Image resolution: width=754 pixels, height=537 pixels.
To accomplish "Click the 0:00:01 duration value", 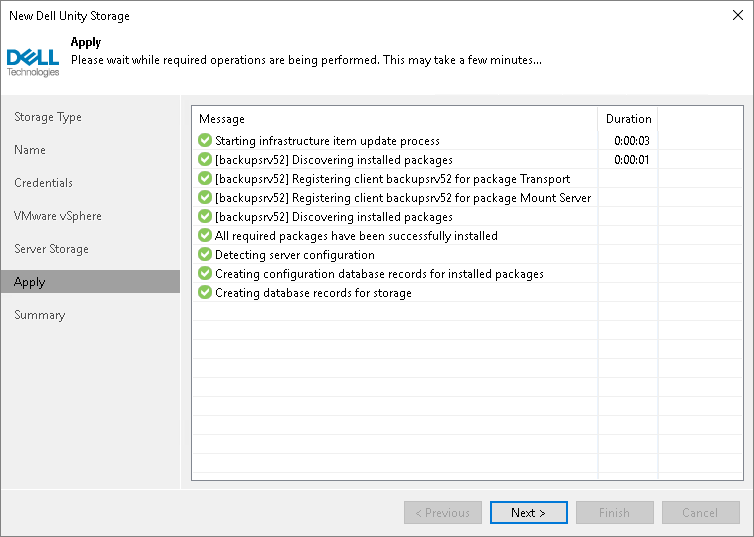I will 632,160.
